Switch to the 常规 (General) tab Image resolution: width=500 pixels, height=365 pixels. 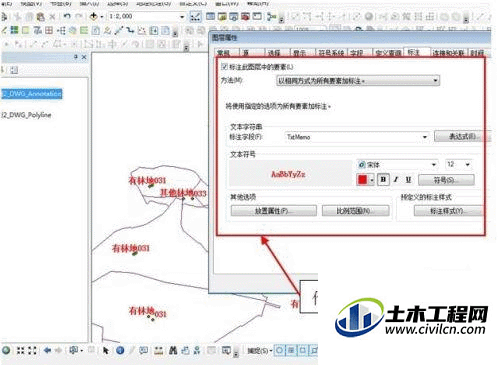pyautogui.click(x=223, y=53)
